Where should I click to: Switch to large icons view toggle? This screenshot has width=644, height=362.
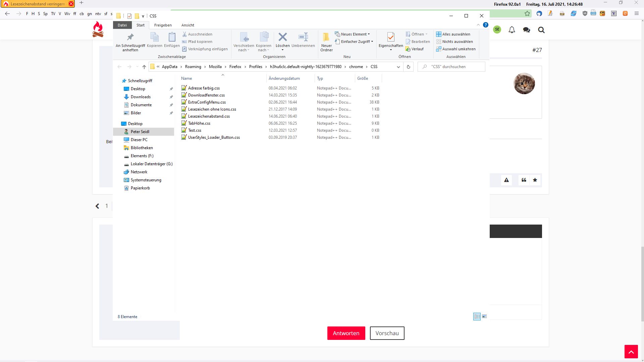[x=484, y=316]
